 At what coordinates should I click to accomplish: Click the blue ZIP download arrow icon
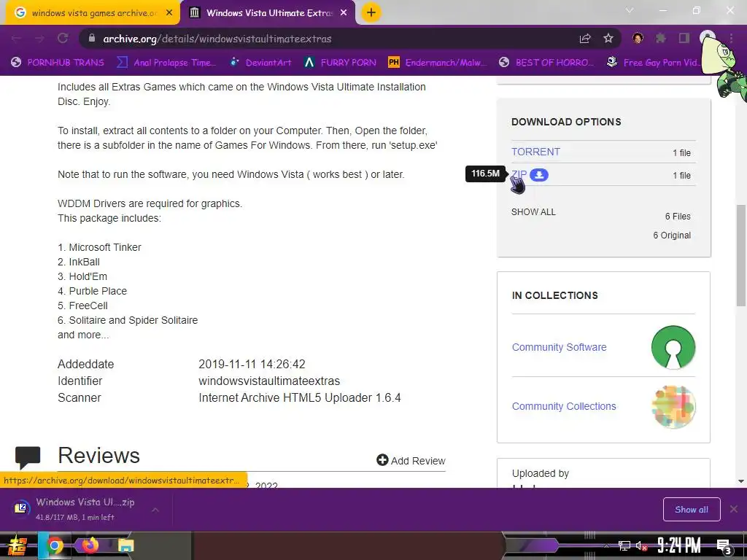click(x=539, y=175)
